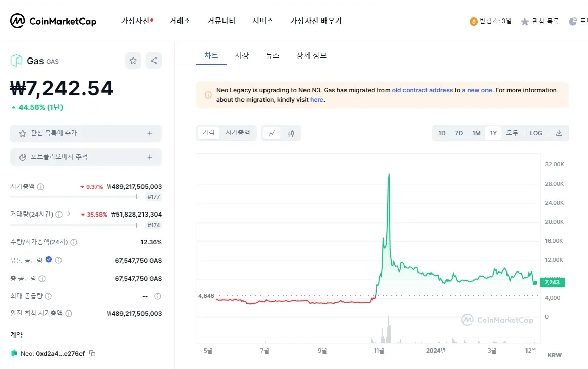Open the 가상자산 배우기 menu

coord(316,21)
